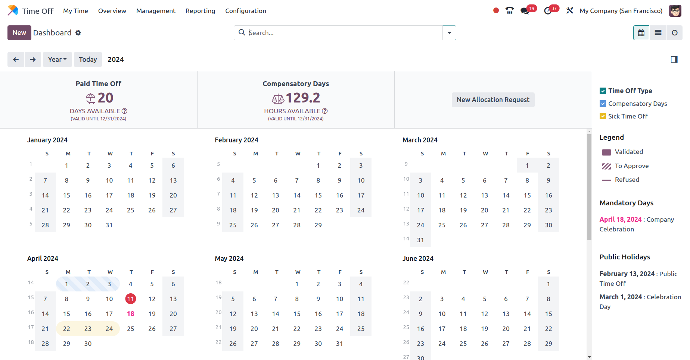The width and height of the screenshot is (690, 360).
Task: Click January 31 in the calendar
Action: pos(109,225)
